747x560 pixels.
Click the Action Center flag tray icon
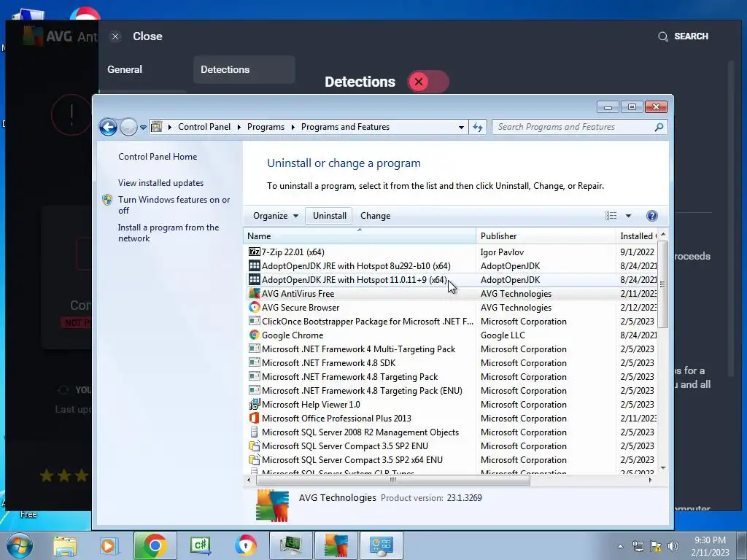pyautogui.click(x=656, y=546)
